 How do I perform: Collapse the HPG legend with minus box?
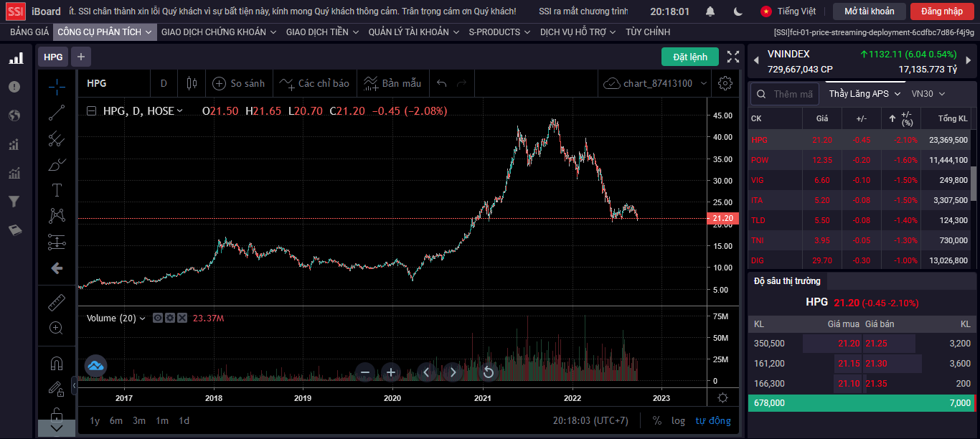click(91, 110)
